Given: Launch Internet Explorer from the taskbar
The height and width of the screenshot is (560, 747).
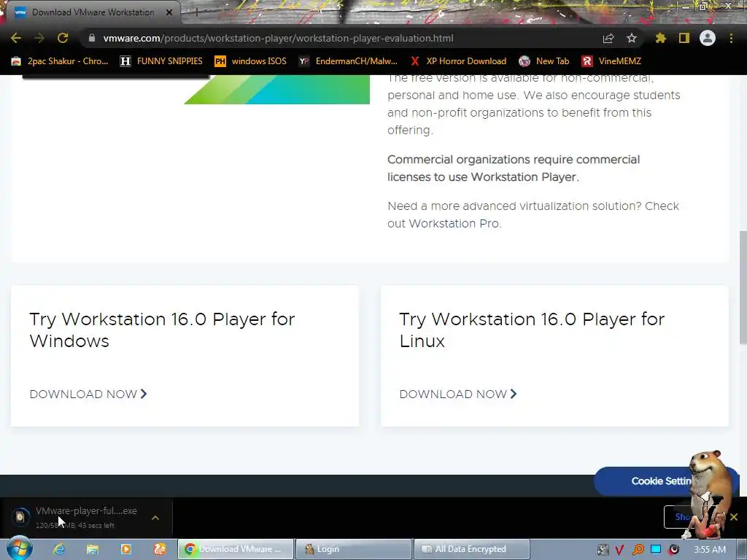Looking at the screenshot, I should coord(58,549).
